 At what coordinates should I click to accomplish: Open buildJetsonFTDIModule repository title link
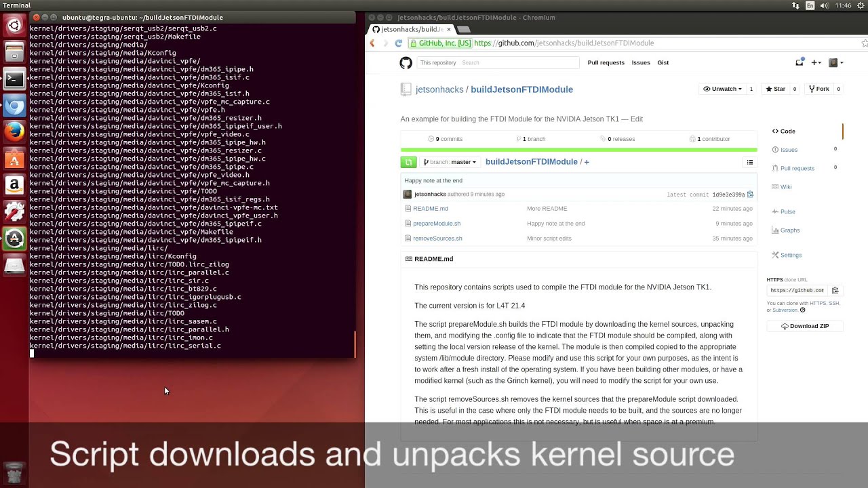pyautogui.click(x=521, y=89)
